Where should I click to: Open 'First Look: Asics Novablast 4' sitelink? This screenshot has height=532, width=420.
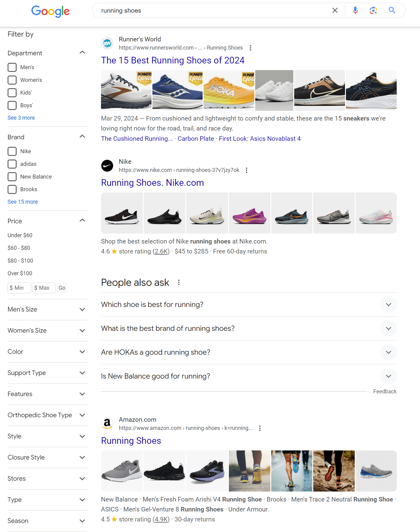[260, 139]
